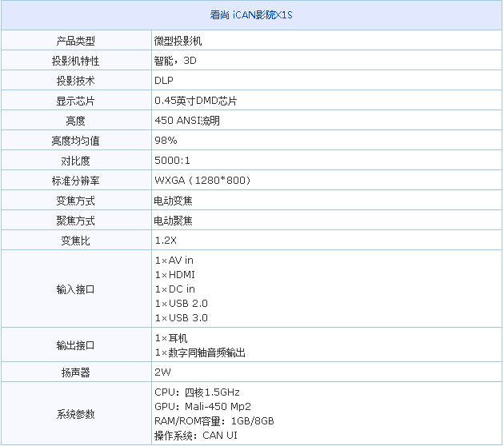Image resolution: width=504 pixels, height=446 pixels.
Task: Select the 产品类型 row label
Action: [75, 41]
